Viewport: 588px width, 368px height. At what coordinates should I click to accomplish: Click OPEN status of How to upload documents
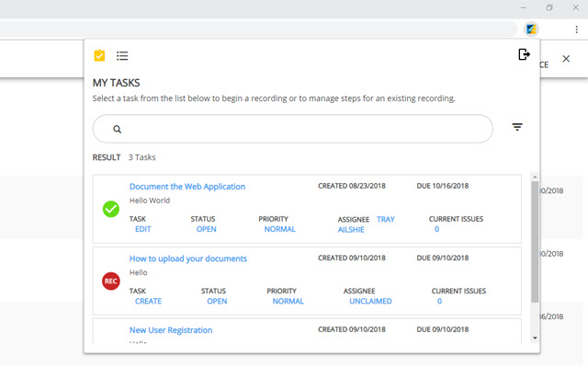(217, 301)
